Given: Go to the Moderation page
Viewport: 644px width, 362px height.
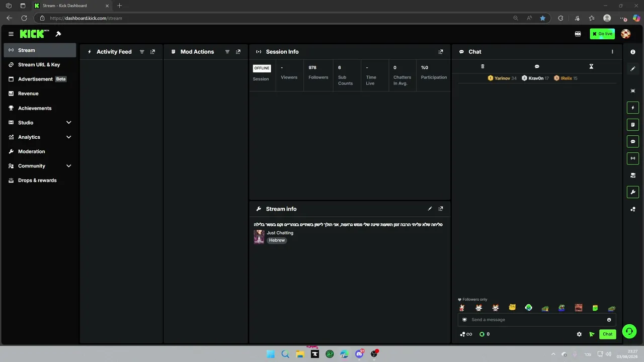Looking at the screenshot, I should pyautogui.click(x=40, y=151).
